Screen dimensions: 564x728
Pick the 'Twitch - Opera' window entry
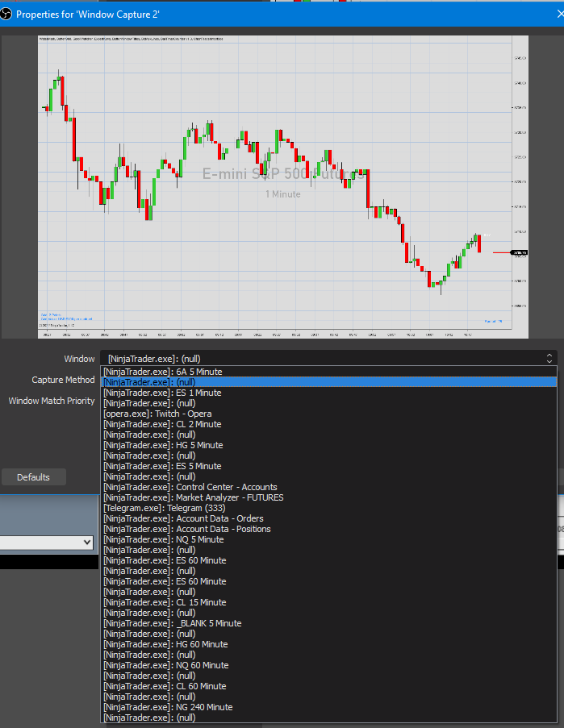pos(328,414)
